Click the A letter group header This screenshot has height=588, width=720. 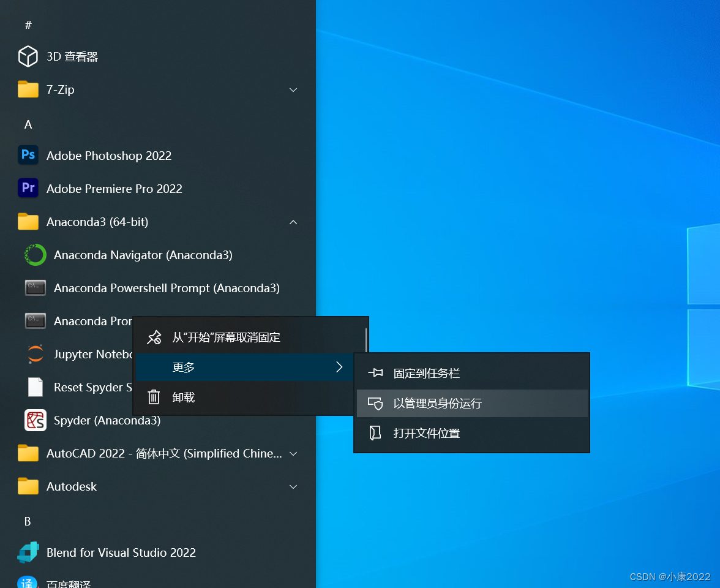pos(28,124)
